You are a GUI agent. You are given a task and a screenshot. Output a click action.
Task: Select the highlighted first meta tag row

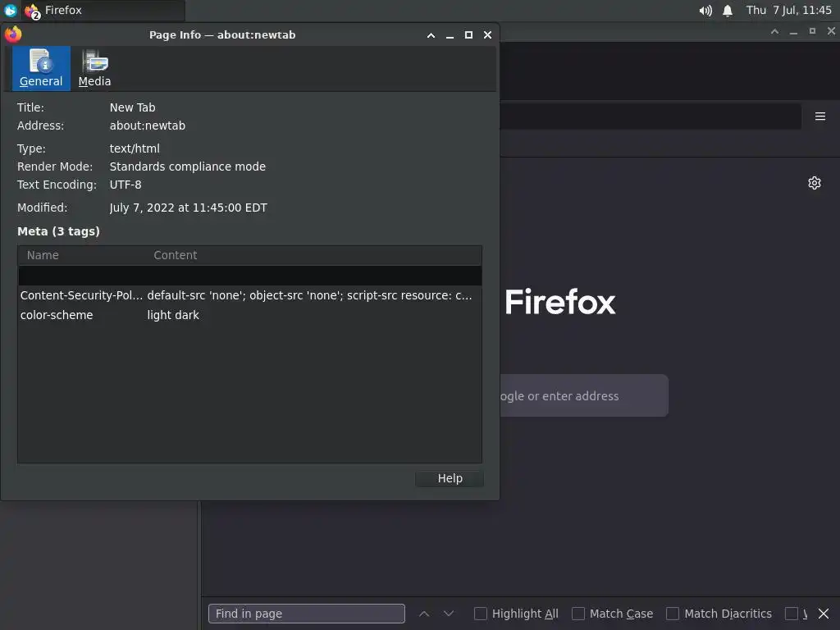tap(249, 276)
